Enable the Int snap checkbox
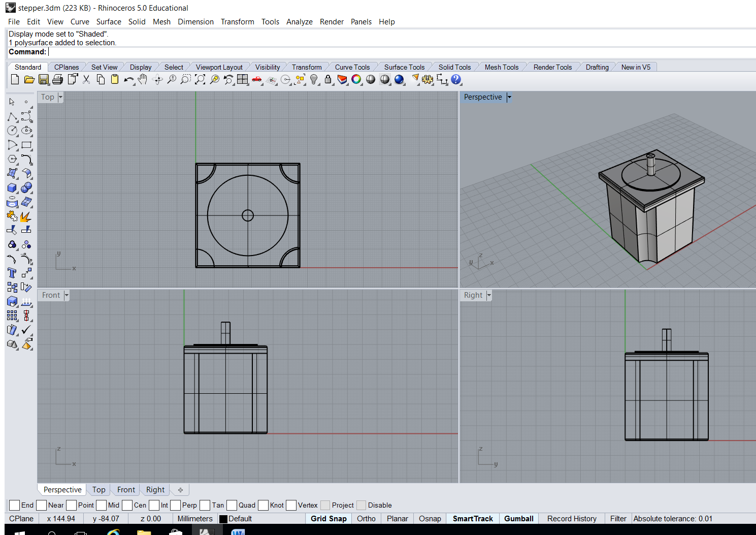The height and width of the screenshot is (535, 756). click(154, 505)
